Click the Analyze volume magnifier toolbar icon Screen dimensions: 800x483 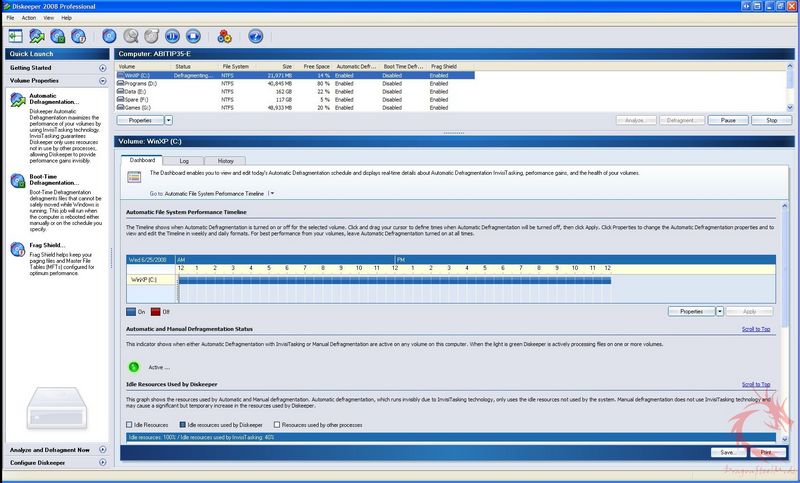click(131, 35)
